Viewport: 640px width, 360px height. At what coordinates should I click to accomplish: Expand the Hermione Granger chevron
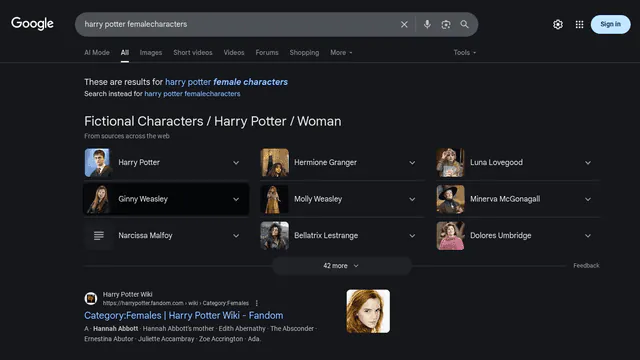(x=412, y=163)
